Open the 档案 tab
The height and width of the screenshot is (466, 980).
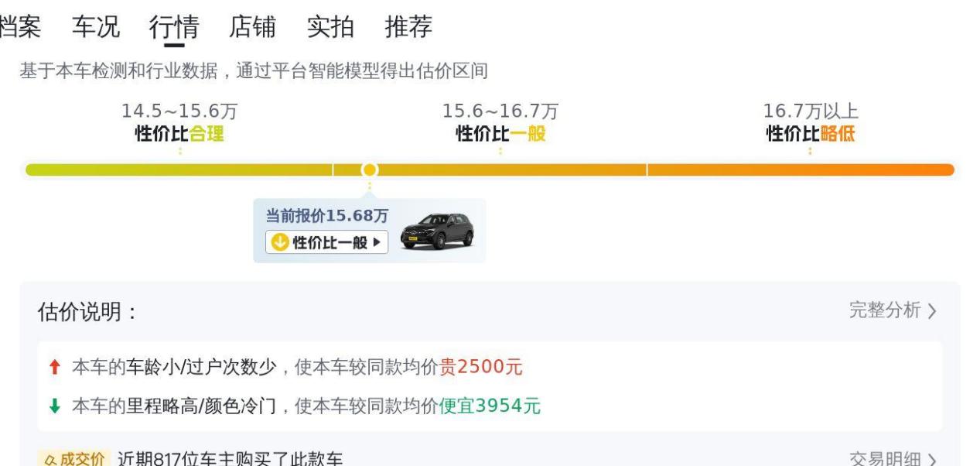point(20,27)
